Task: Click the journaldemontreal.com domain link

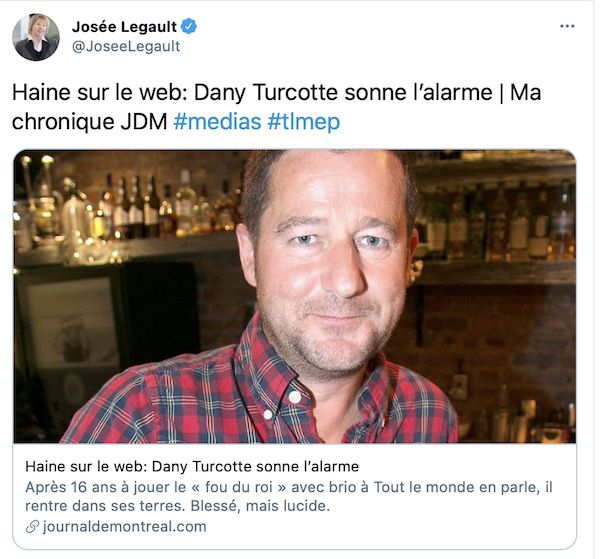Action: (x=124, y=526)
